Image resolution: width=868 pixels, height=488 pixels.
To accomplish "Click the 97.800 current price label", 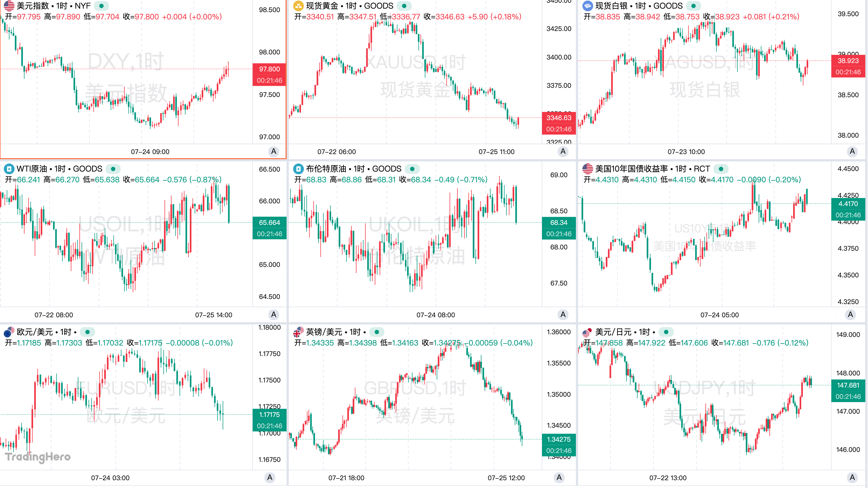I will pos(269,69).
